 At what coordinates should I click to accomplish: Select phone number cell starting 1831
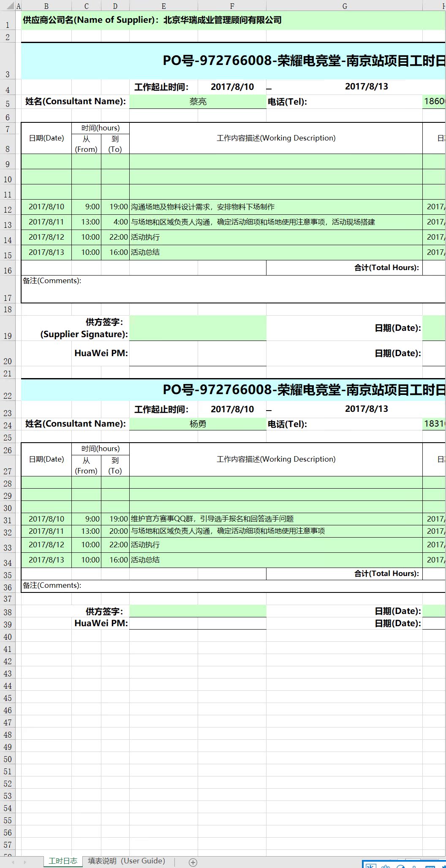click(x=434, y=424)
